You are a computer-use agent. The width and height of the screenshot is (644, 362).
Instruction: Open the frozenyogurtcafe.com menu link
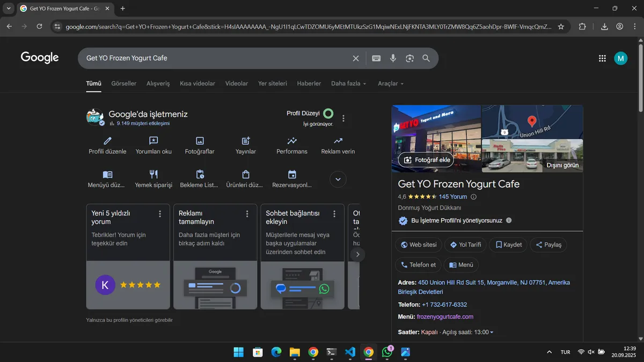tap(445, 316)
